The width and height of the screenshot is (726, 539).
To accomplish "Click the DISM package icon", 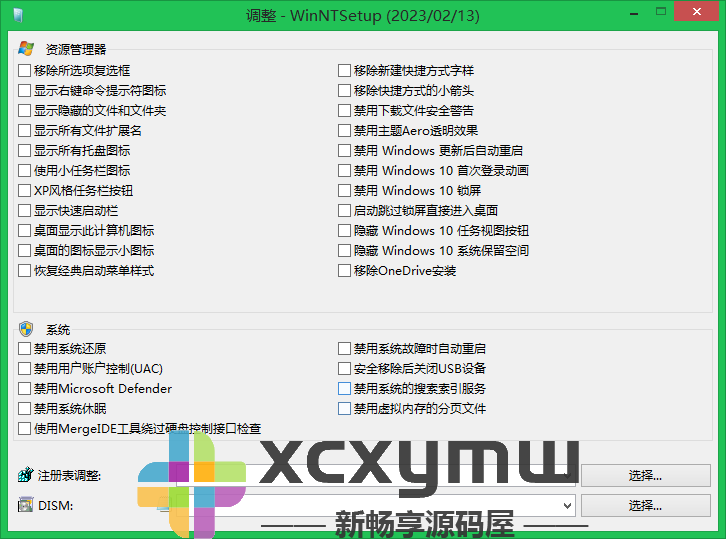I will pos(25,505).
